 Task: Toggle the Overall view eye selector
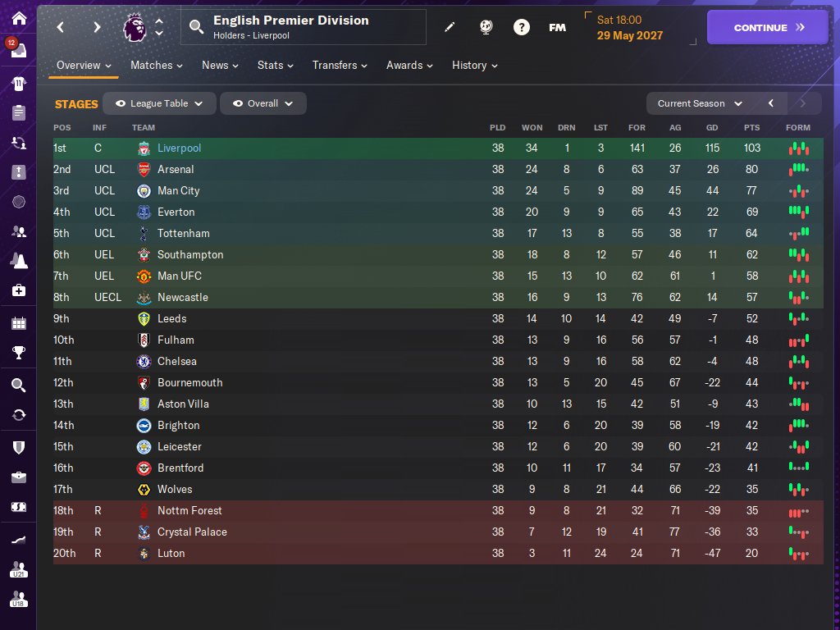[263, 103]
